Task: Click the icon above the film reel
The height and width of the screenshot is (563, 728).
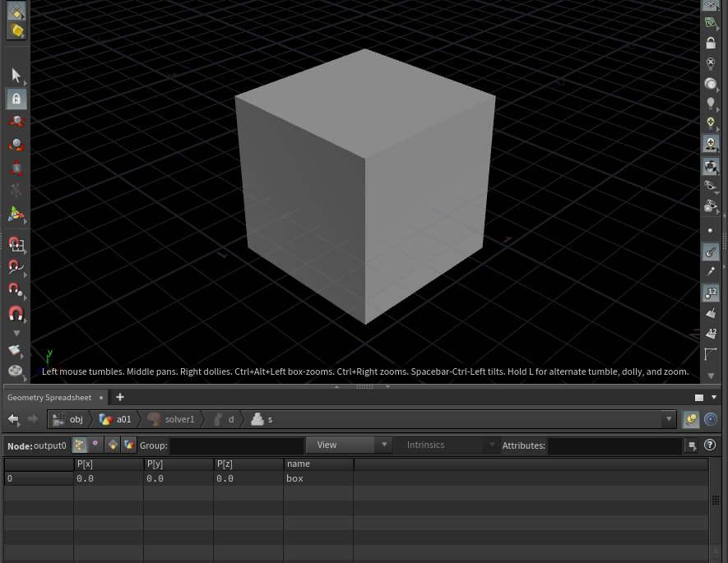Action: pyautogui.click(x=16, y=350)
